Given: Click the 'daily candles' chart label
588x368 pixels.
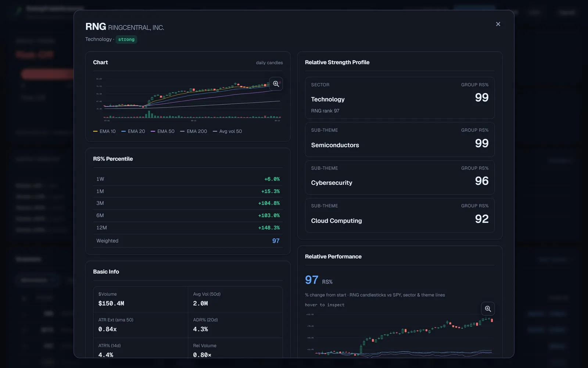Looking at the screenshot, I should click(x=269, y=63).
